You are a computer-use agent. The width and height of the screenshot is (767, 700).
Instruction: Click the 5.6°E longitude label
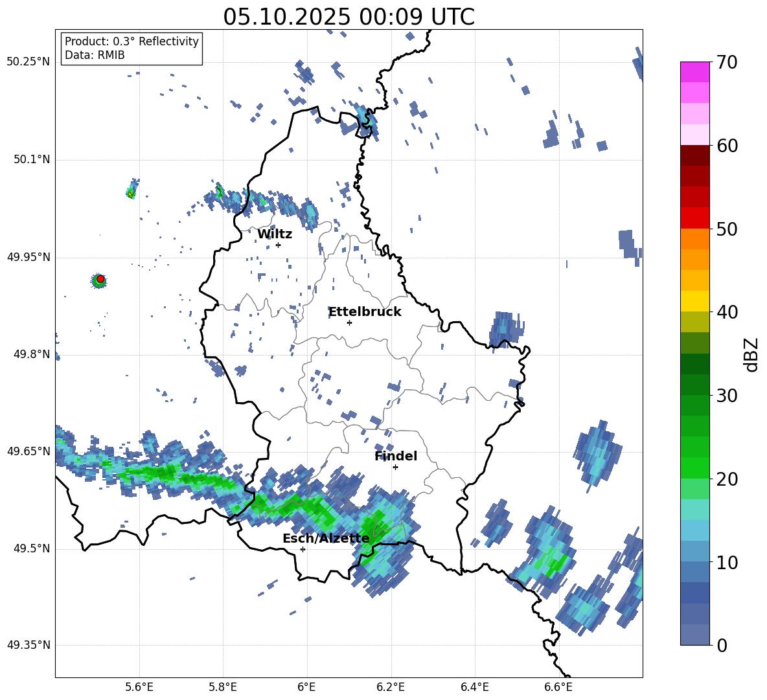pos(139,687)
